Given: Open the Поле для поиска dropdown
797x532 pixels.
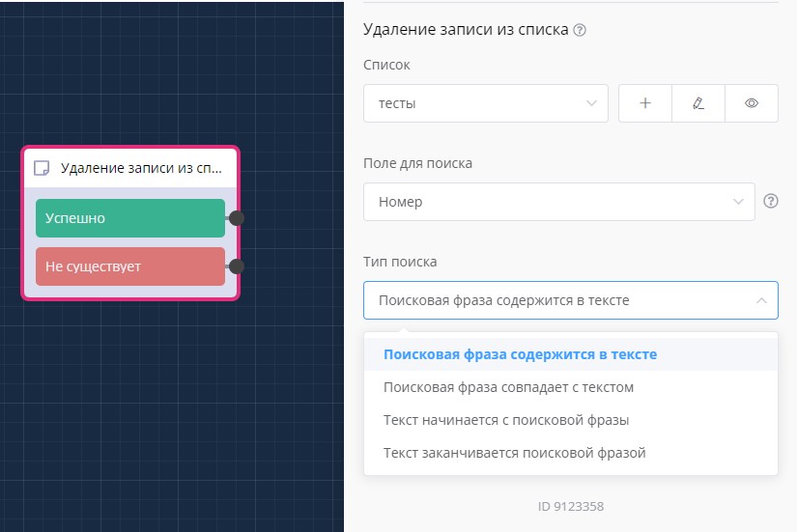Looking at the screenshot, I should [558, 202].
